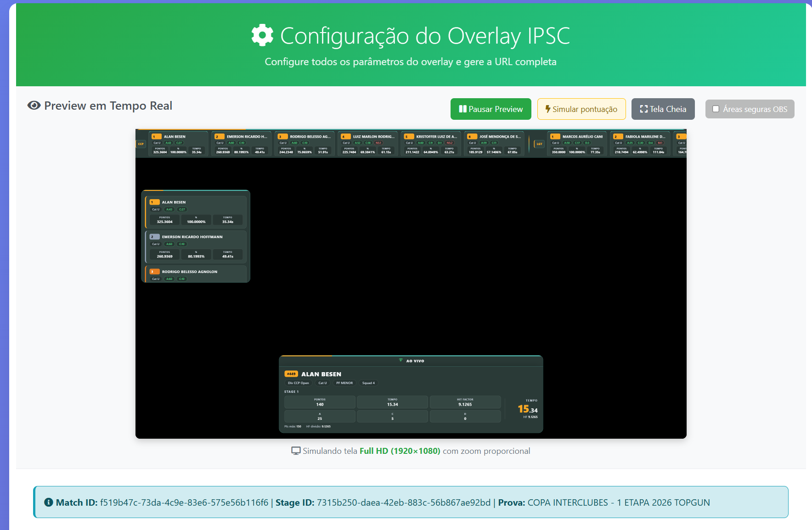Click the STAGE 1 label in live card

[291, 392]
